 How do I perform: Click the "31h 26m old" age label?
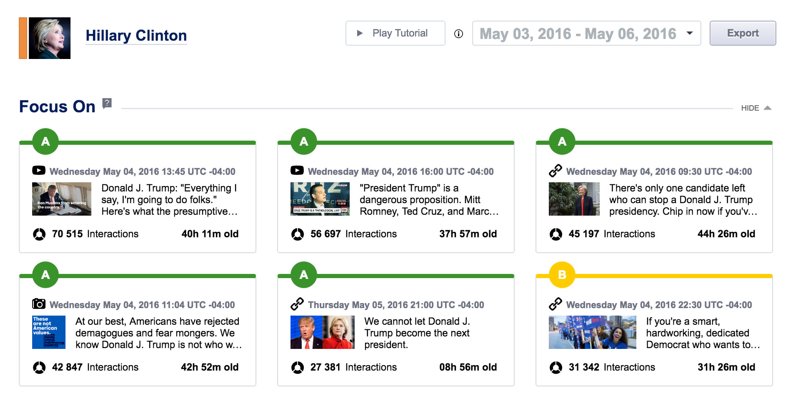click(x=726, y=367)
